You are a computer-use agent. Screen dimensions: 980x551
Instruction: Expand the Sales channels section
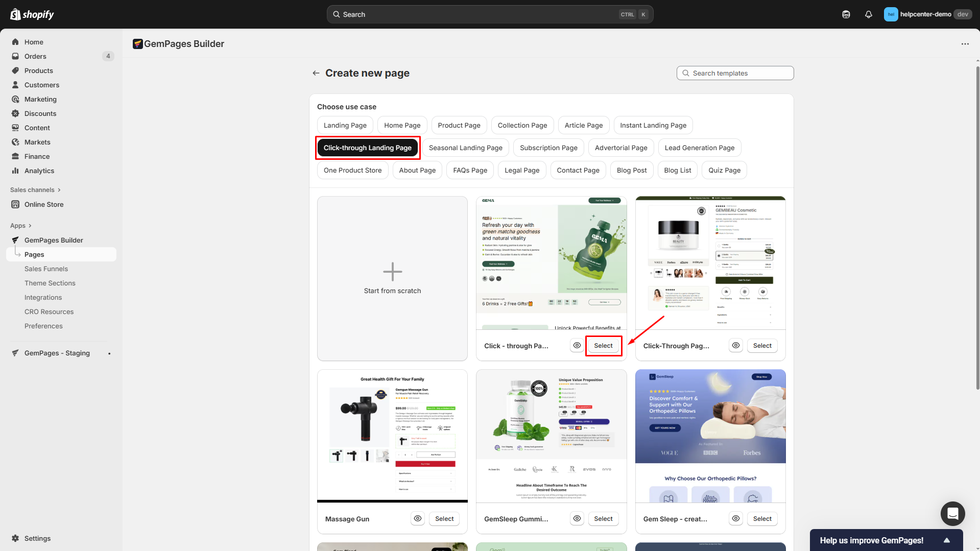point(35,190)
